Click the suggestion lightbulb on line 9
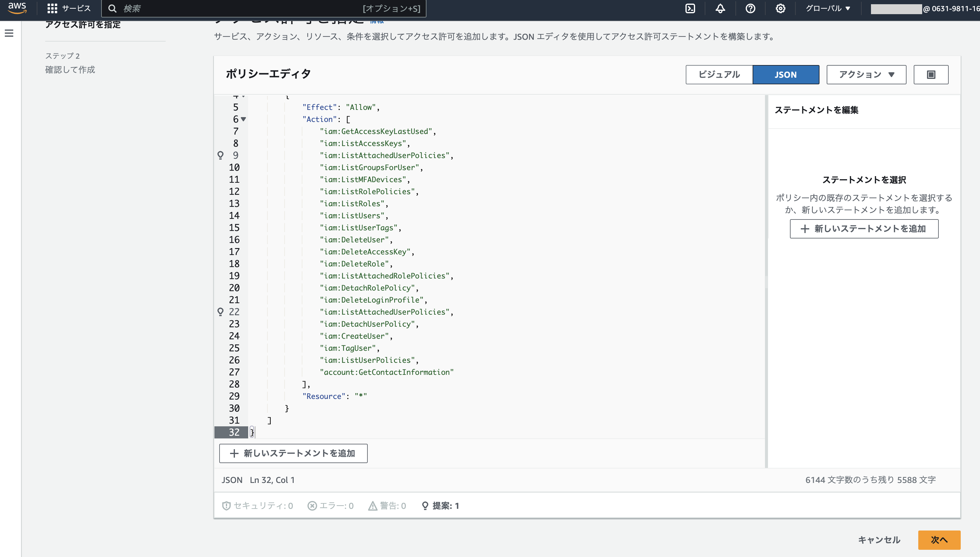The width and height of the screenshot is (980, 557). (x=220, y=155)
